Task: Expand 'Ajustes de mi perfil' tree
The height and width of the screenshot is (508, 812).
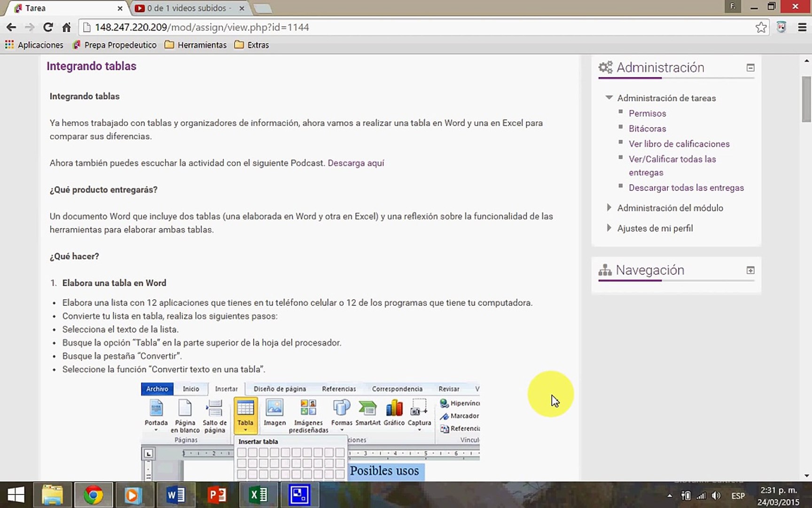Action: click(x=609, y=228)
